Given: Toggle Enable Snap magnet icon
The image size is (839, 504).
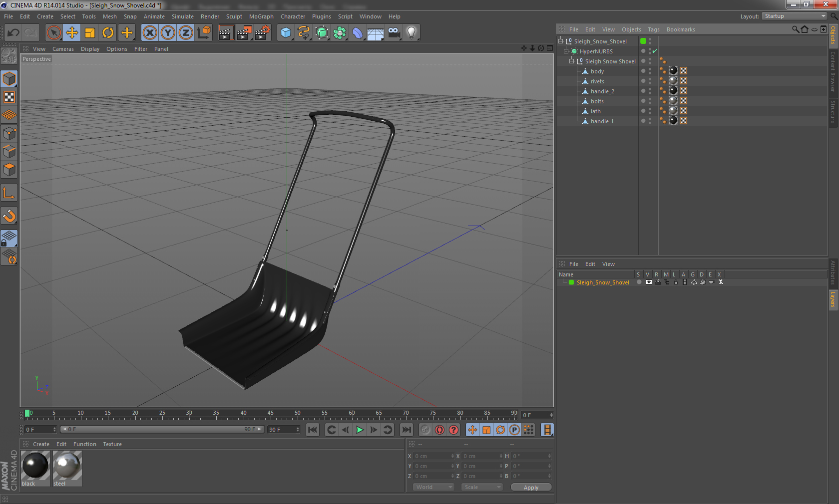Looking at the screenshot, I should click(x=9, y=216).
